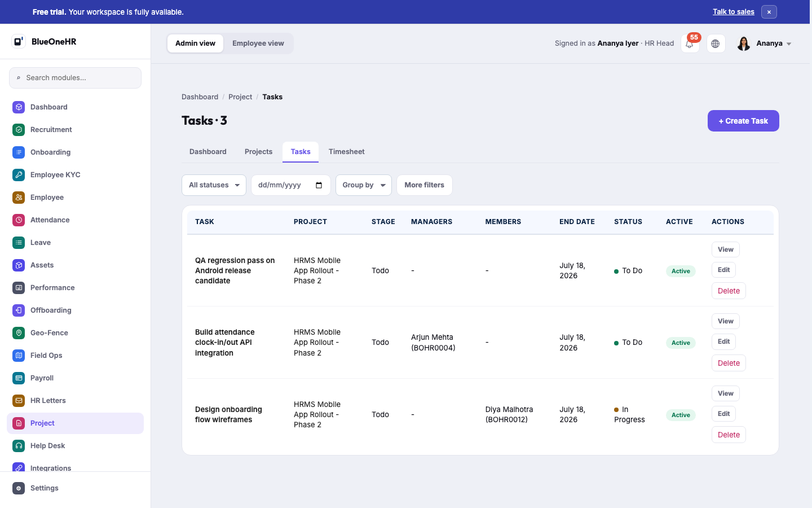Viewport: 812px width, 508px height.
Task: Click the Leave sidebar icon
Action: pyautogui.click(x=19, y=243)
